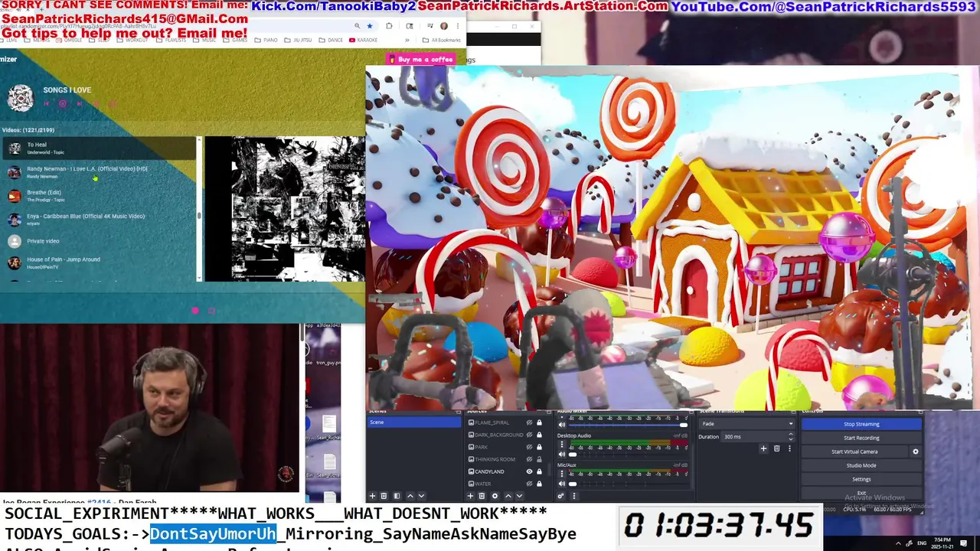Open the PLAYLISTS bookmark folder
This screenshot has height=551, width=980.
[173, 40]
